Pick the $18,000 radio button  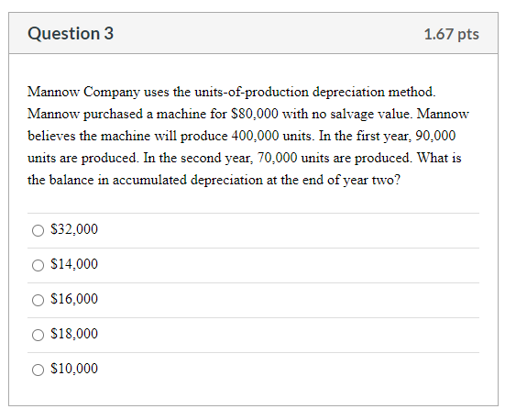38,335
